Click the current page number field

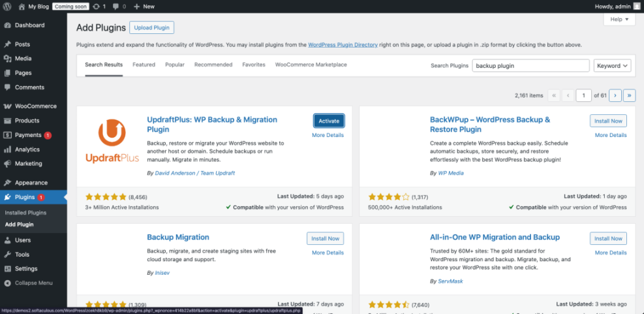tap(583, 95)
